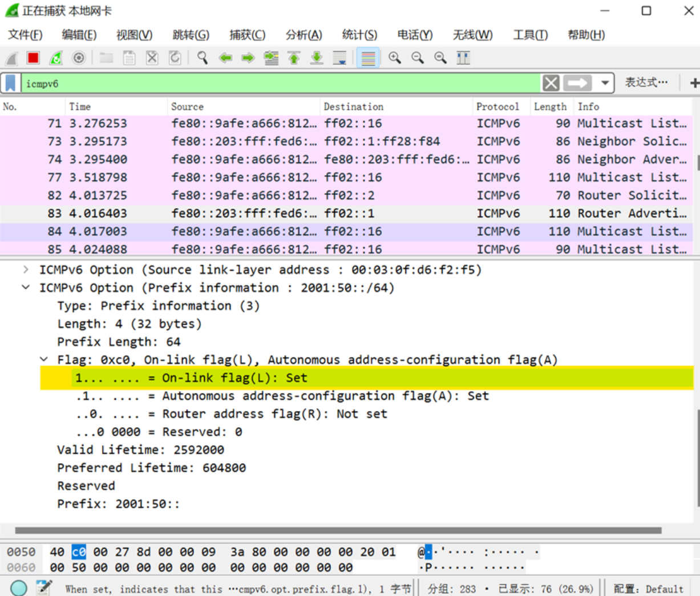The height and width of the screenshot is (596, 700).
Task: Go forward to next packet arrow
Action: point(248,58)
